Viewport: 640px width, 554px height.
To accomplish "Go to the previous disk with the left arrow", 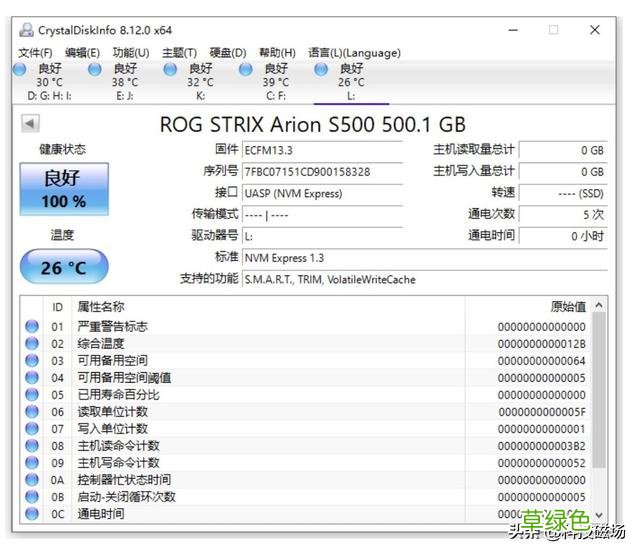I will point(30,123).
